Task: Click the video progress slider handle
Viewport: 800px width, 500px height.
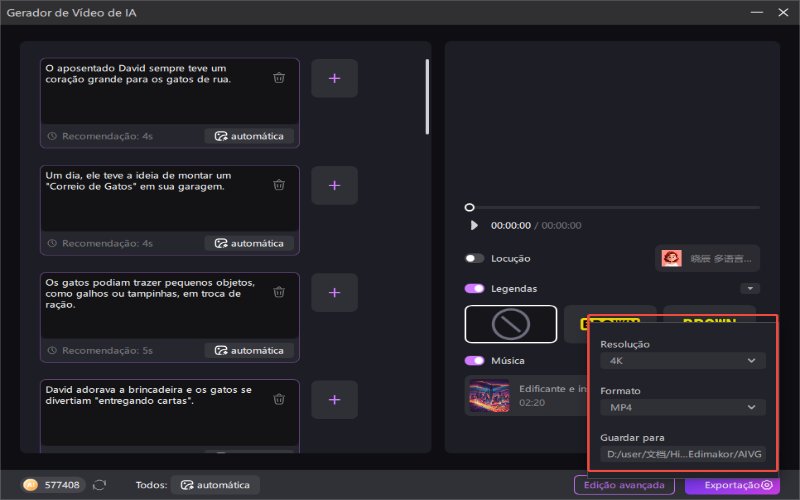Action: [470, 207]
